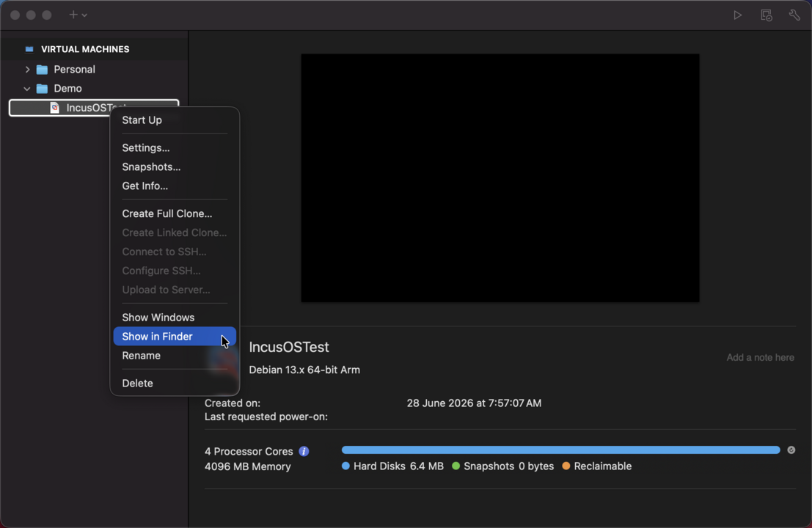Image resolution: width=812 pixels, height=528 pixels.
Task: Click the Reclaimable label
Action: (x=603, y=466)
